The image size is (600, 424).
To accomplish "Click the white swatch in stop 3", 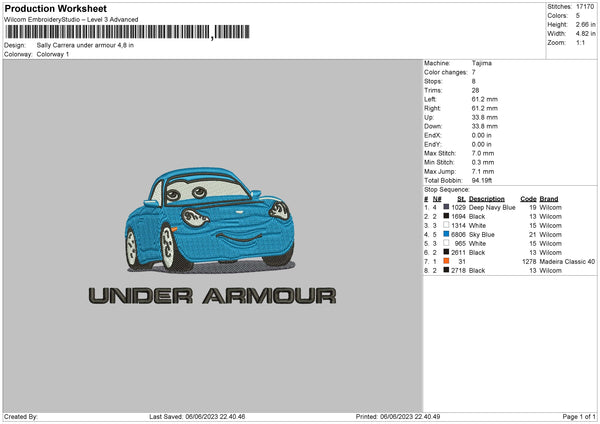I will (x=446, y=226).
